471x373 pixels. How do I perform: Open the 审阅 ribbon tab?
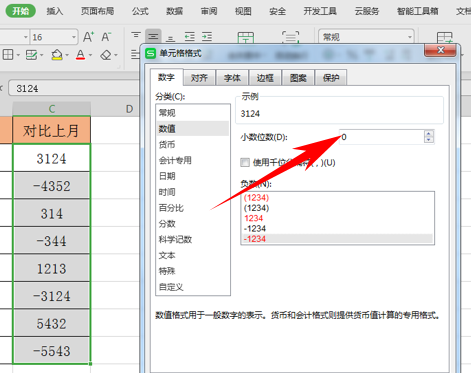(x=209, y=11)
